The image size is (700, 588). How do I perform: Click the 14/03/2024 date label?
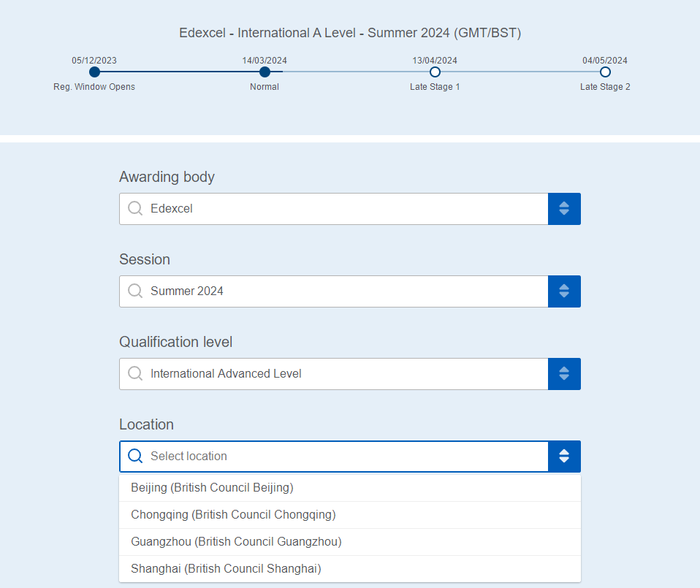pos(265,60)
